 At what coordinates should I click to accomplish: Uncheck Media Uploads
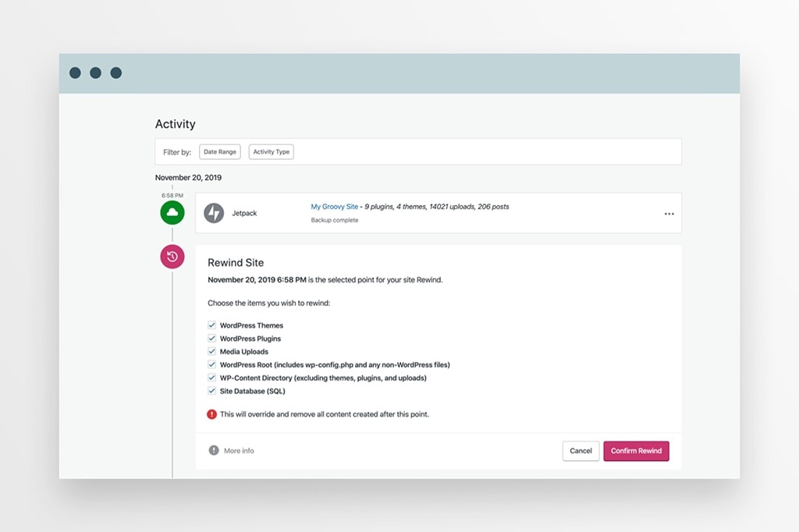coord(211,351)
